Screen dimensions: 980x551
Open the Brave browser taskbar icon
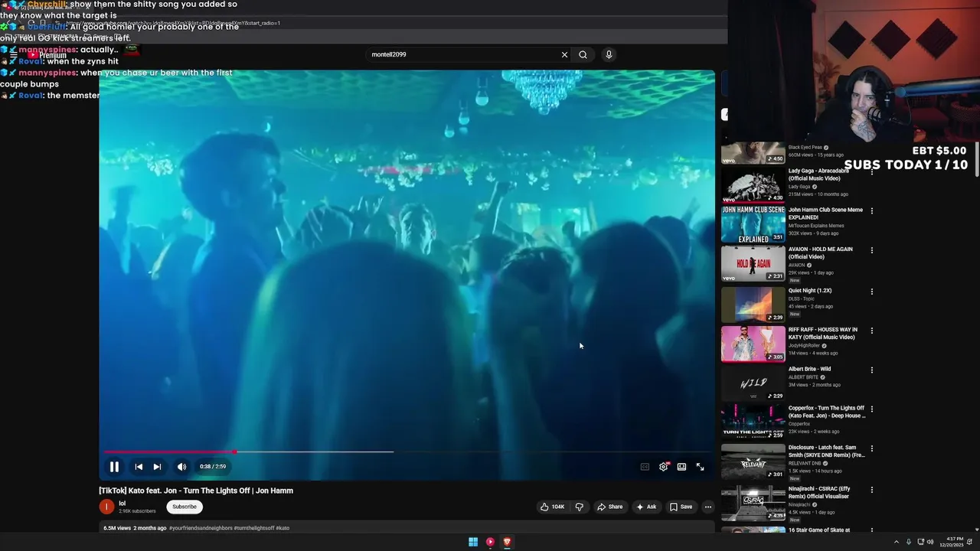click(507, 542)
